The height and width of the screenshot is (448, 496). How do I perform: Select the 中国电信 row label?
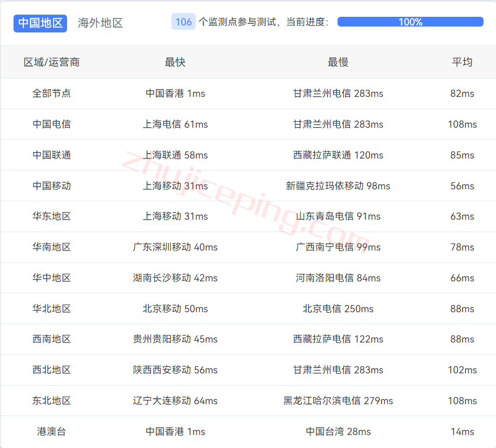[51, 124]
